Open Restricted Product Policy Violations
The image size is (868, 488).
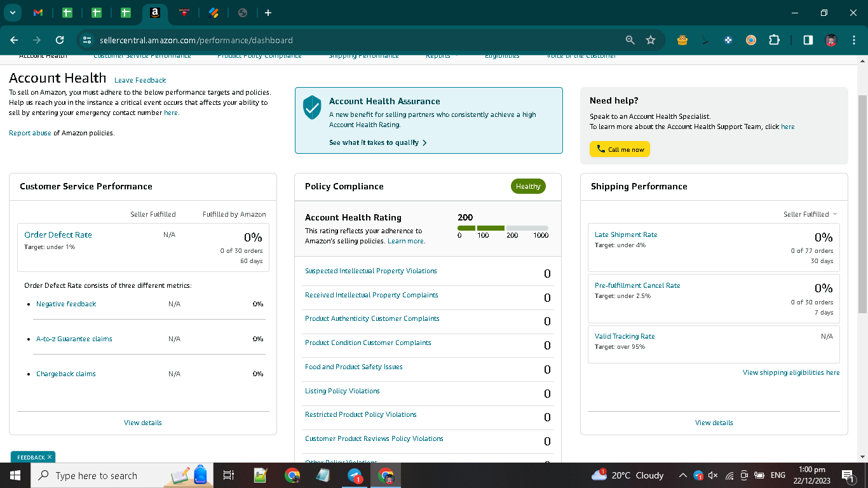[x=361, y=414]
